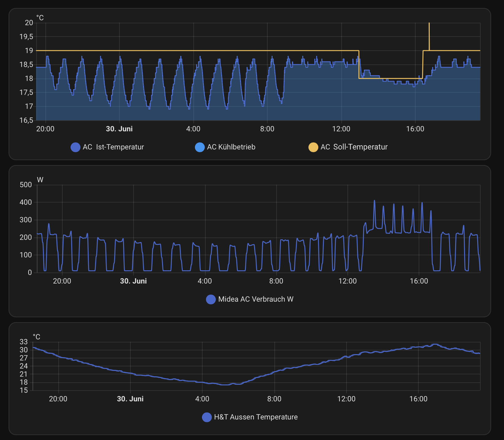Click the AC Soll-Temperatur legend text
The height and width of the screenshot is (440, 504).
pos(354,147)
